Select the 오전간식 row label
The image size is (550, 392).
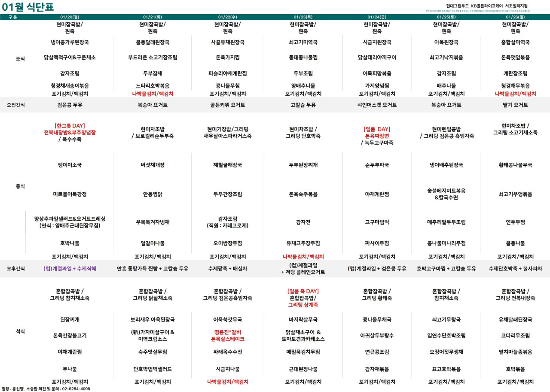tap(15, 105)
